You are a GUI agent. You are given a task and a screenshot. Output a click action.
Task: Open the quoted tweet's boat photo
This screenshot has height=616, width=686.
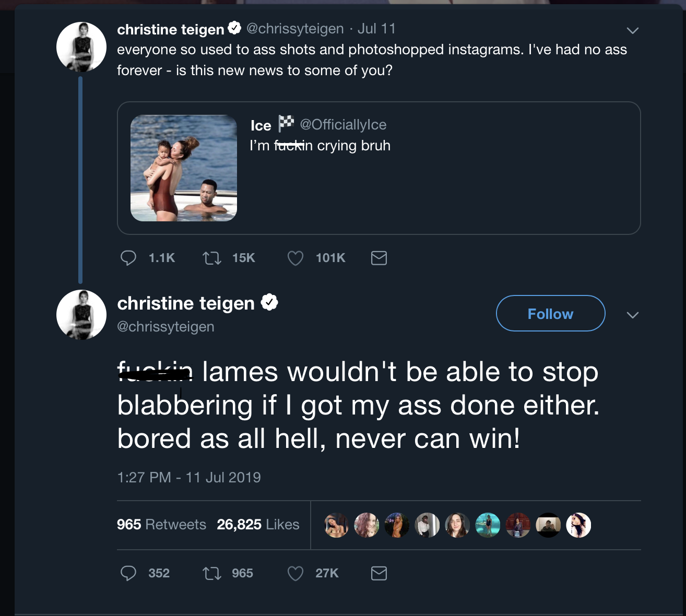click(x=184, y=168)
